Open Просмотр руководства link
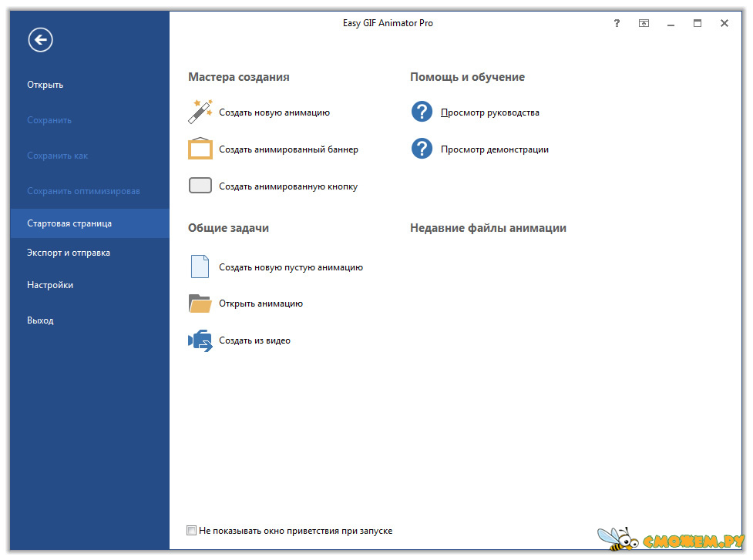The width and height of the screenshot is (753, 560). [x=490, y=112]
